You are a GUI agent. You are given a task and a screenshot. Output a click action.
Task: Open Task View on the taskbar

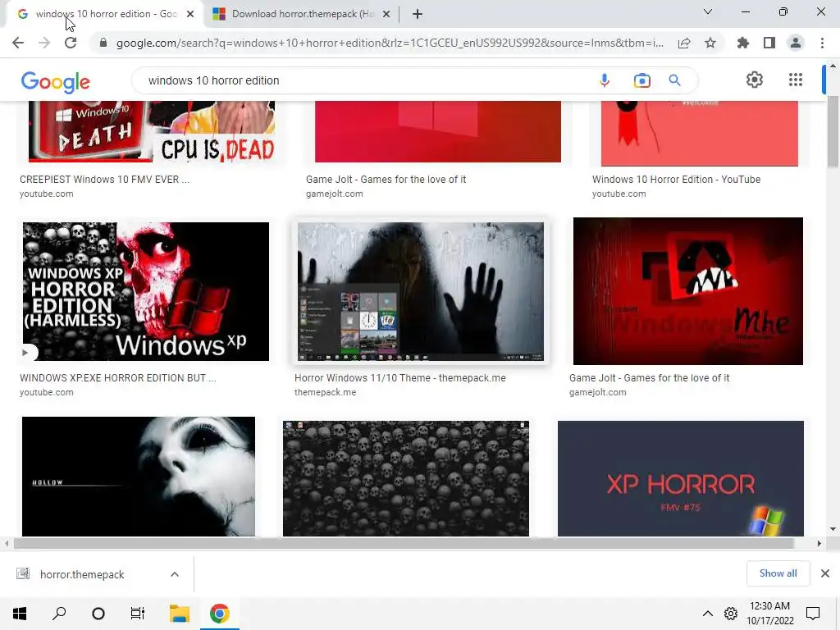pos(138,614)
